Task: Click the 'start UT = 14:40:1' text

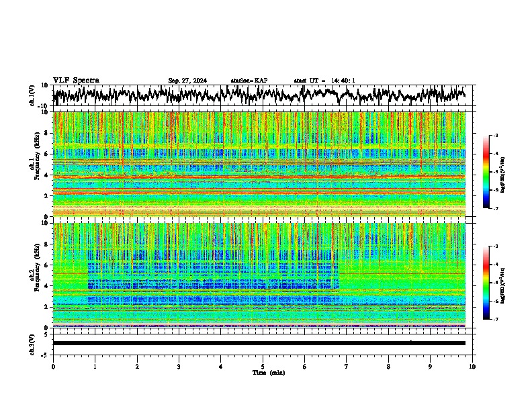Action: pyautogui.click(x=324, y=81)
